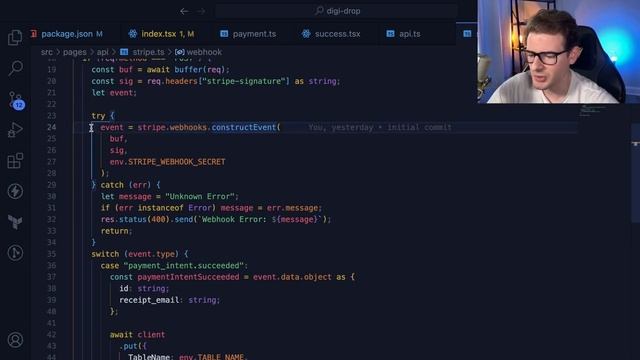Switch to the payment.ts tab

point(248,34)
